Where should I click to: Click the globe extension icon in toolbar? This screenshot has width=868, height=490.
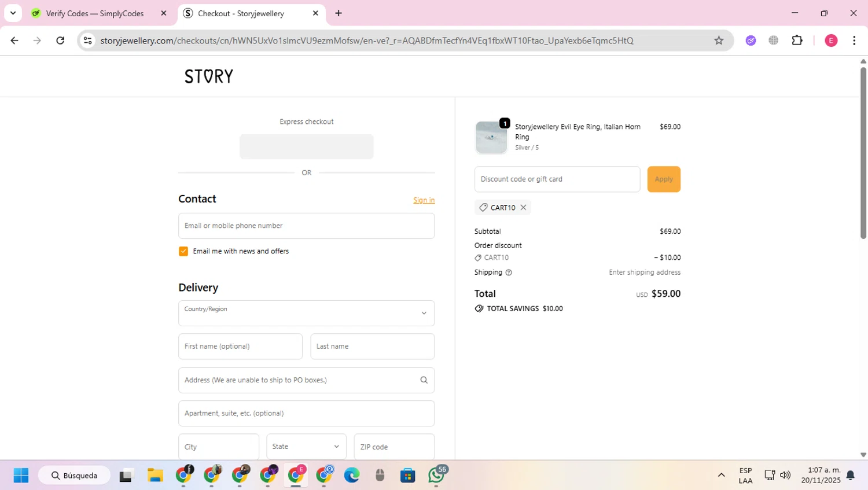coord(774,40)
